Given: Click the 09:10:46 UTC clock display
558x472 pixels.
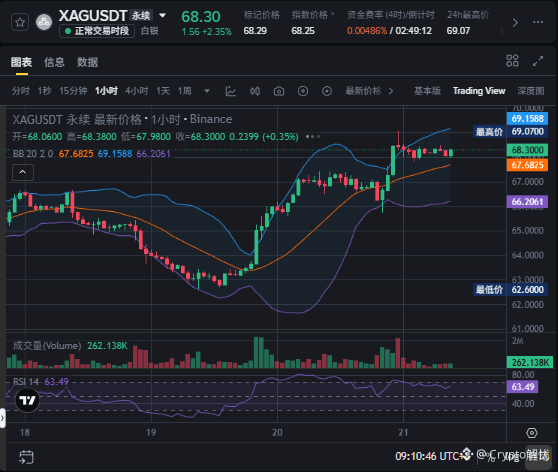Looking at the screenshot, I should 433,456.
